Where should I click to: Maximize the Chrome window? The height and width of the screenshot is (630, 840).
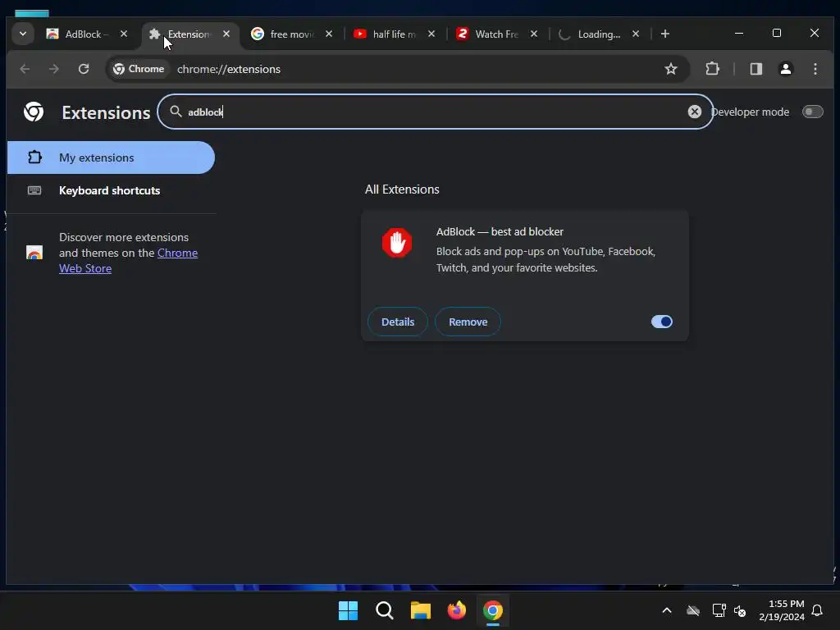(x=776, y=33)
